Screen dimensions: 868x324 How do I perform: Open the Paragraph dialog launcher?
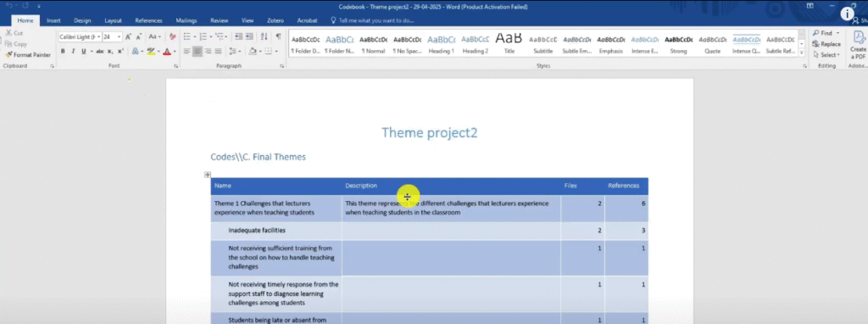pos(281,66)
